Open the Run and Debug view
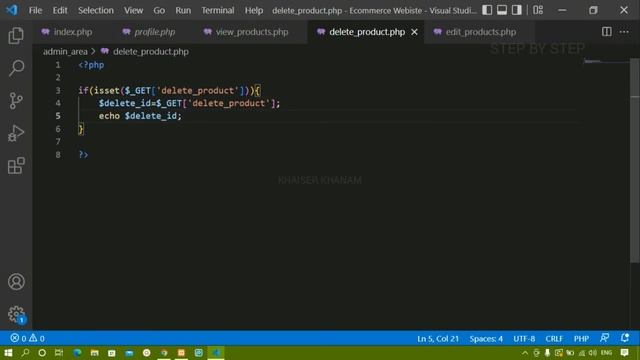Screen dimensions: 640x360 pos(16,133)
